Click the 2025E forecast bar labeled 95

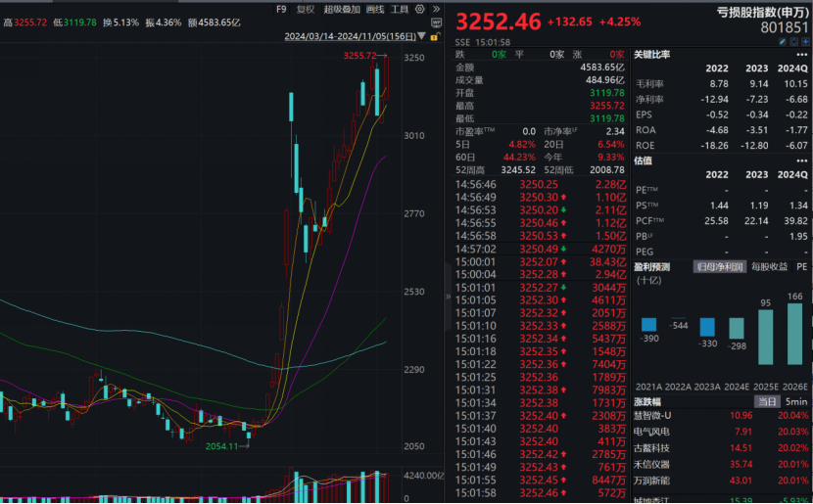pos(766,338)
